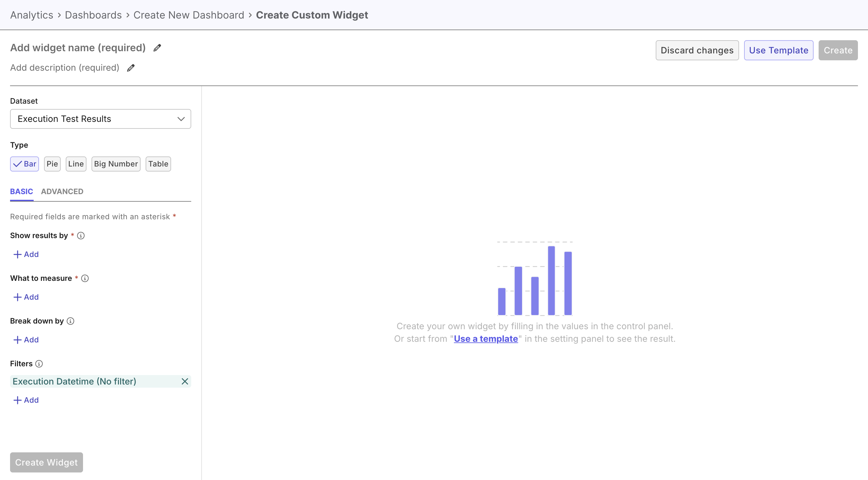Click the Create Widget button

(x=46, y=462)
